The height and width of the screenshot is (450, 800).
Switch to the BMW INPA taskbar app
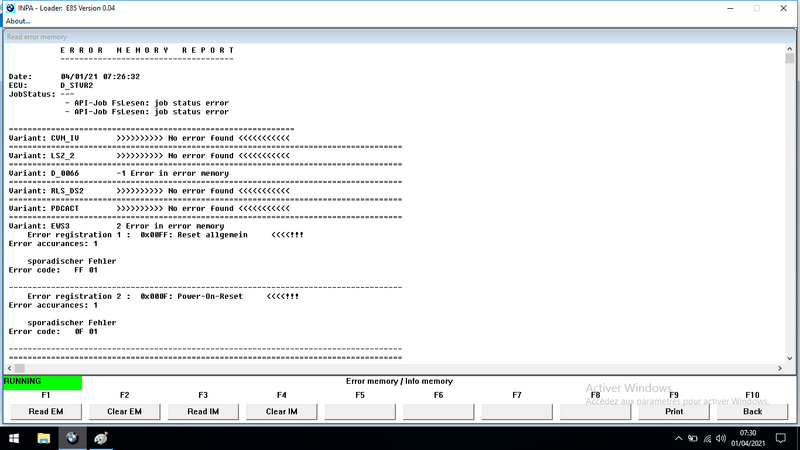[72, 438]
